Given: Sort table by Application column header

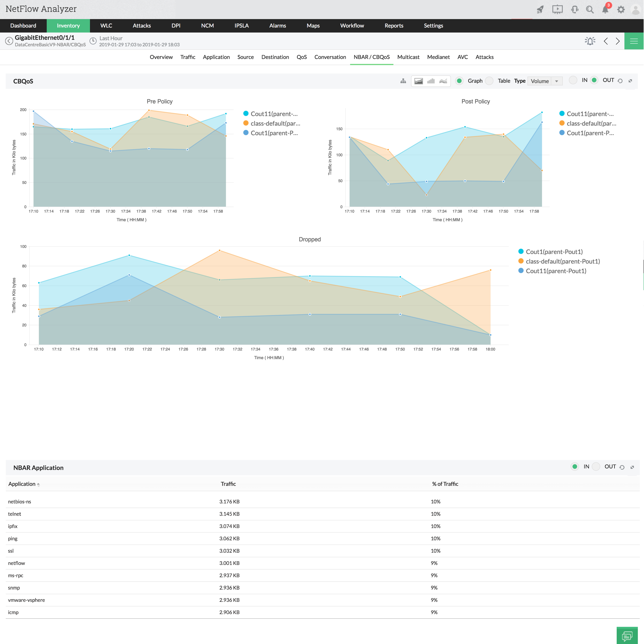Looking at the screenshot, I should coord(22,484).
